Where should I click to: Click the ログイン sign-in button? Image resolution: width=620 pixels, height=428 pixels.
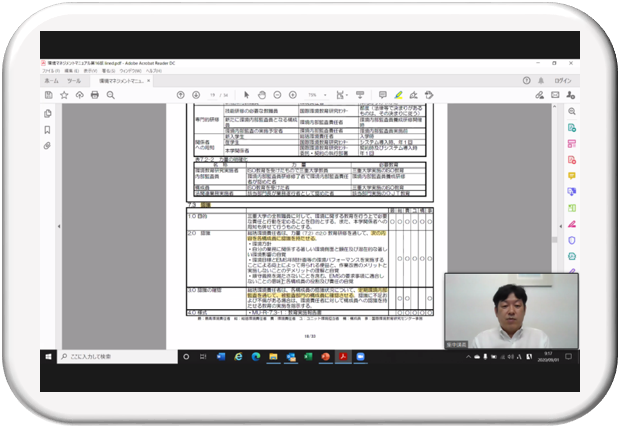pyautogui.click(x=562, y=81)
